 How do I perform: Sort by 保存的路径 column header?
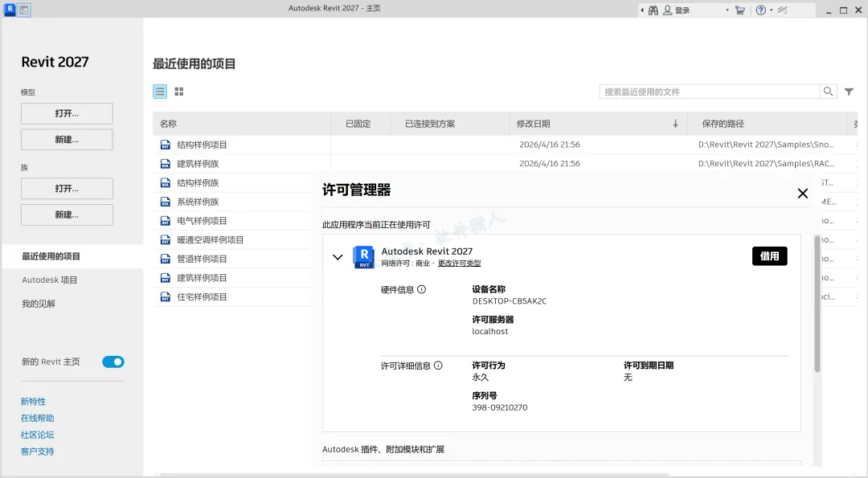tap(768, 124)
